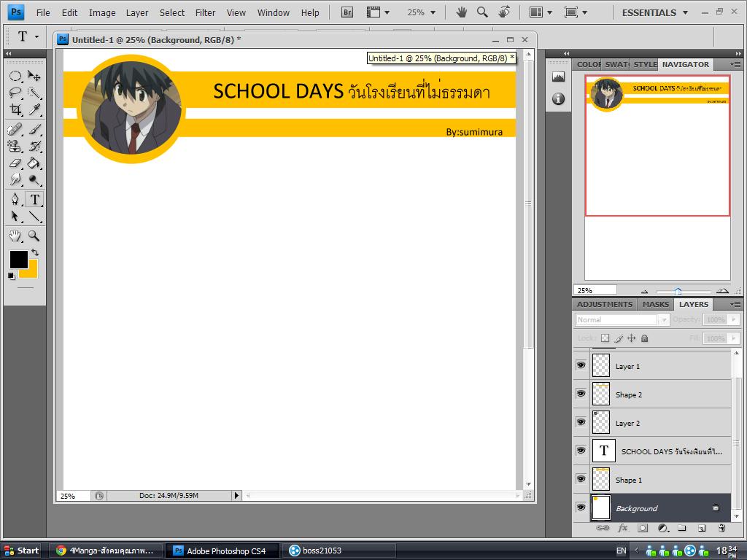Select the Zoom tool in toolbox
The width and height of the screenshot is (747, 560).
pyautogui.click(x=34, y=236)
